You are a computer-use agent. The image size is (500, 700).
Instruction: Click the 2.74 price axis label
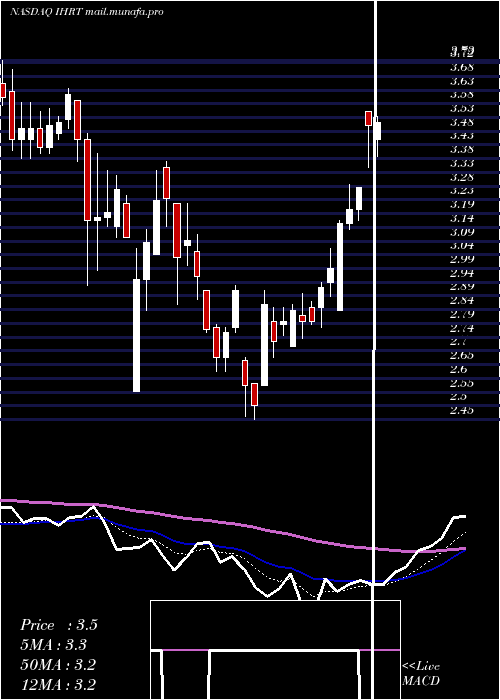(x=462, y=328)
